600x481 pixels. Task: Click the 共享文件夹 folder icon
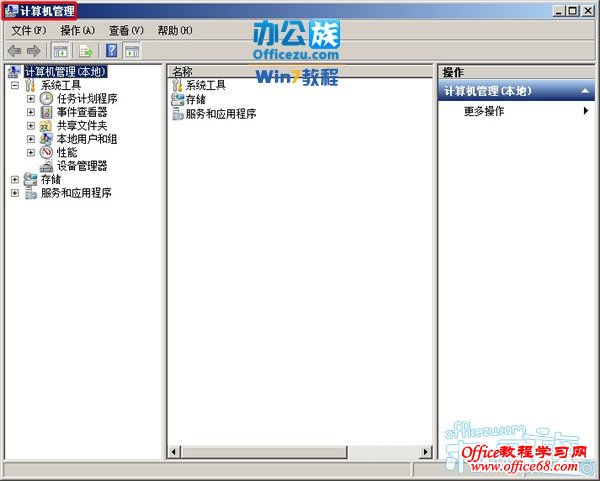coord(46,126)
